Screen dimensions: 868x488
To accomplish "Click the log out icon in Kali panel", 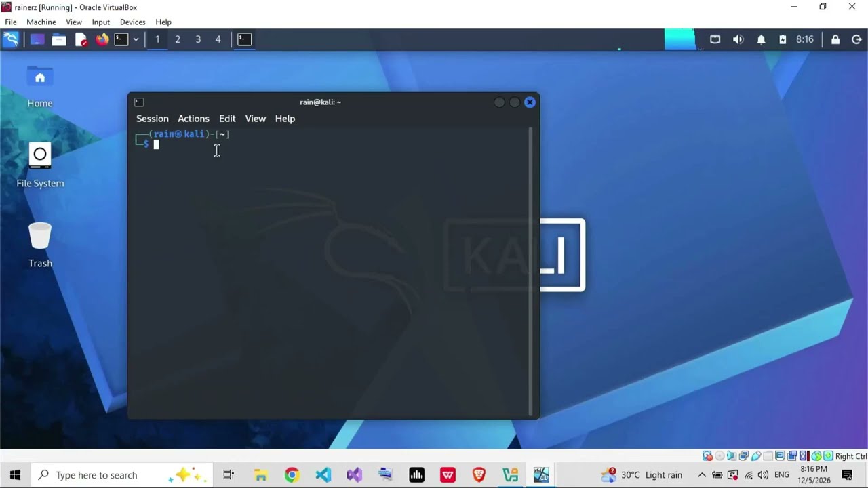I will 856,39.
